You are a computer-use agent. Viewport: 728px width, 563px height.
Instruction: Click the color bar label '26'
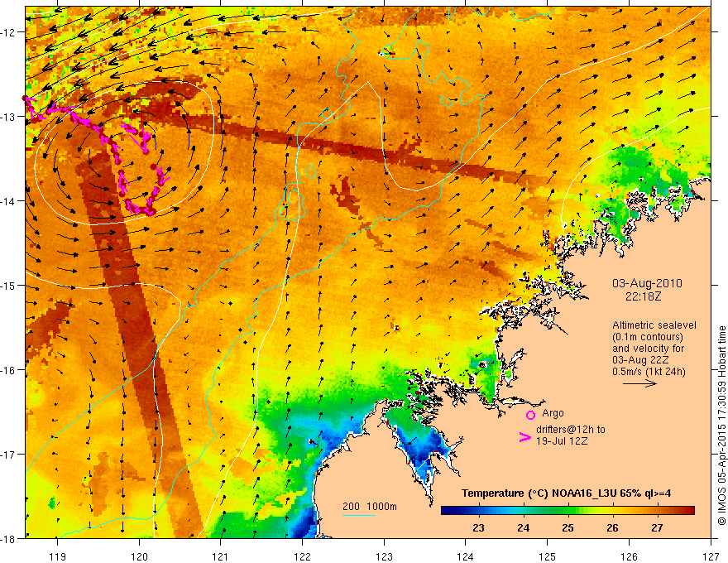coord(612,528)
